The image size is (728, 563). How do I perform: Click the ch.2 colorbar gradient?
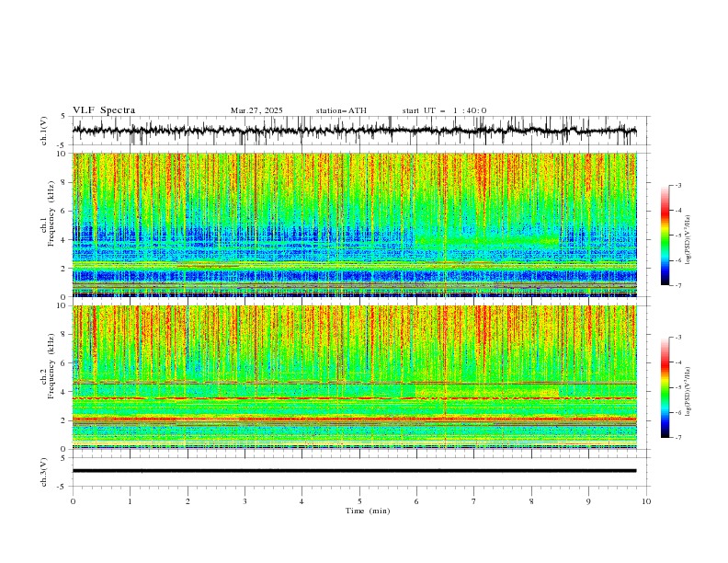(665, 387)
